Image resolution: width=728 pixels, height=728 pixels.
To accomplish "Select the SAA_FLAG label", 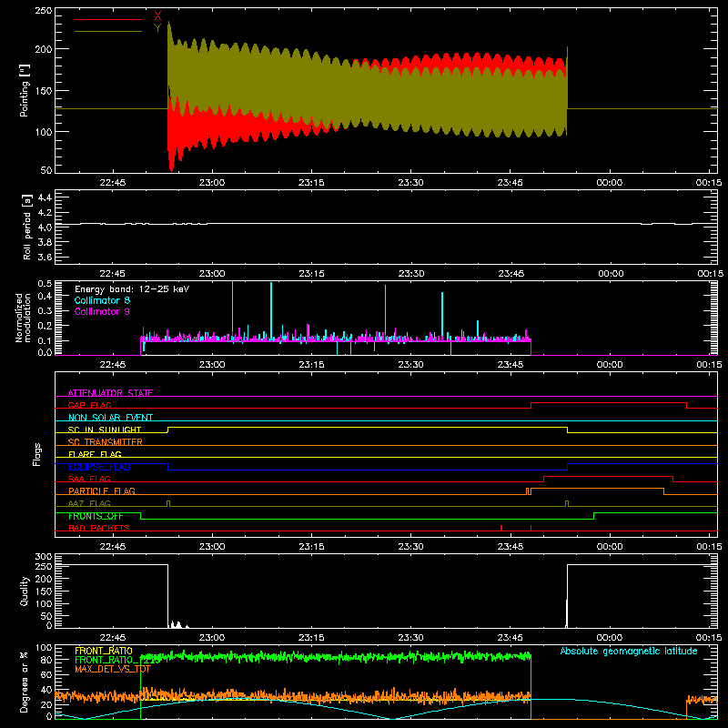I will (x=89, y=479).
